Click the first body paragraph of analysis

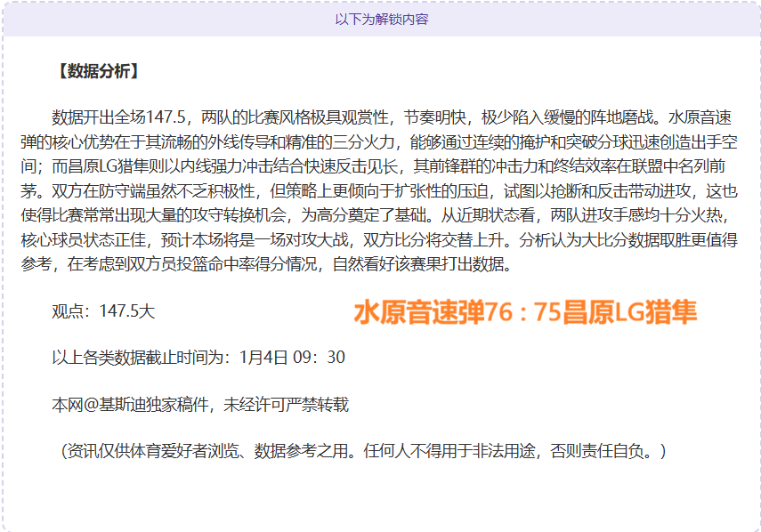374,187
